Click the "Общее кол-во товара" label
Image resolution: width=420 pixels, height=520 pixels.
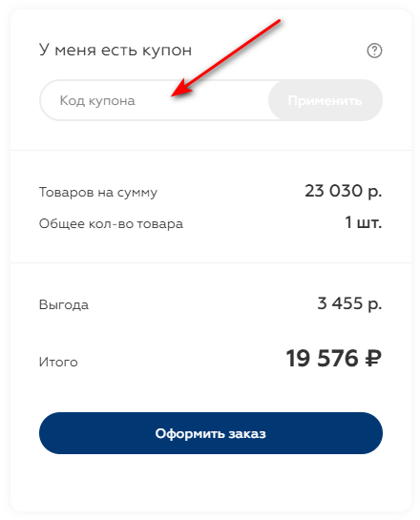pos(111,224)
